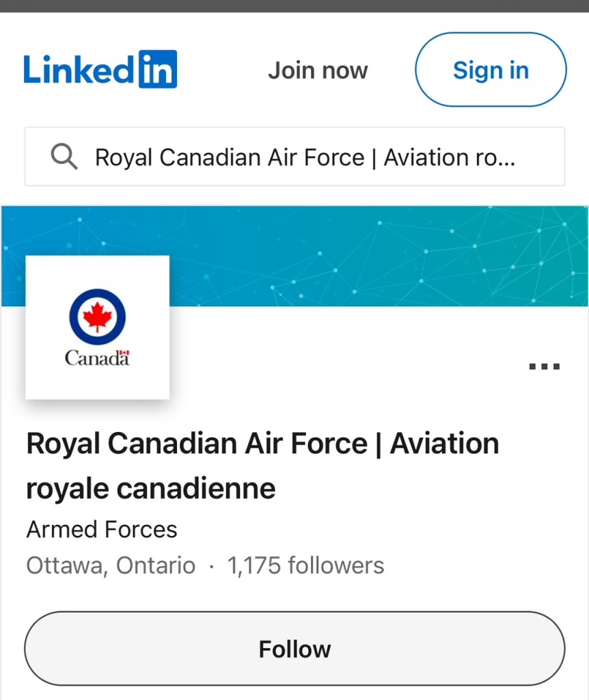Screen dimensions: 589x700
Task: Click the LinkedIn logo
Action: 100,70
